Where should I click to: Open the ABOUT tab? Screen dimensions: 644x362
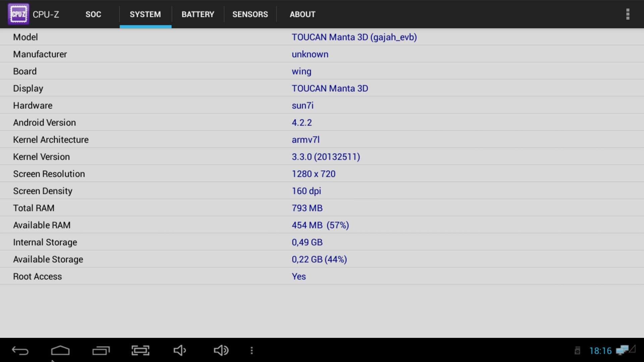(303, 14)
